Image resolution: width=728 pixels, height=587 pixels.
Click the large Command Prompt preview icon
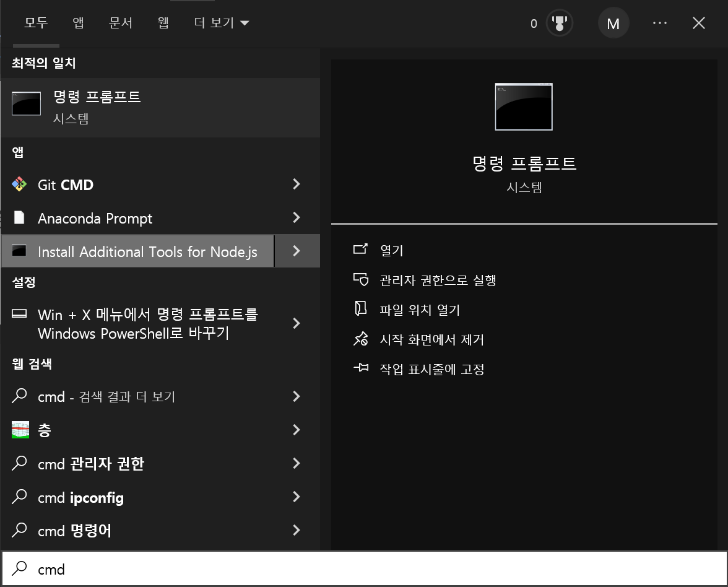coord(524,107)
